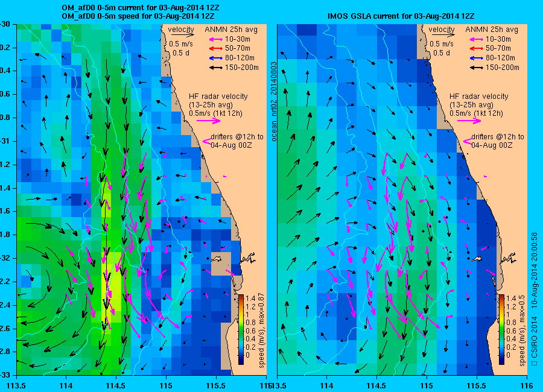Click '(13-25h avg)' text in left panel
Image resolution: width=543 pixels, height=392 pixels.
[x=211, y=105]
